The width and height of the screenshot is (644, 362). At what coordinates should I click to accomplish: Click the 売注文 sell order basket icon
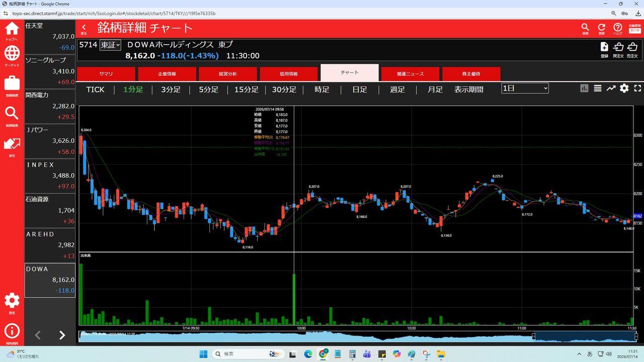[x=632, y=50]
